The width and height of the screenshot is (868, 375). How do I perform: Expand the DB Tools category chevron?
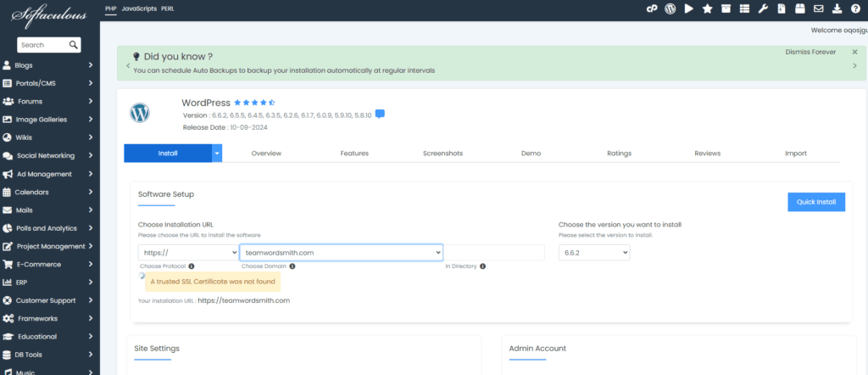point(90,355)
